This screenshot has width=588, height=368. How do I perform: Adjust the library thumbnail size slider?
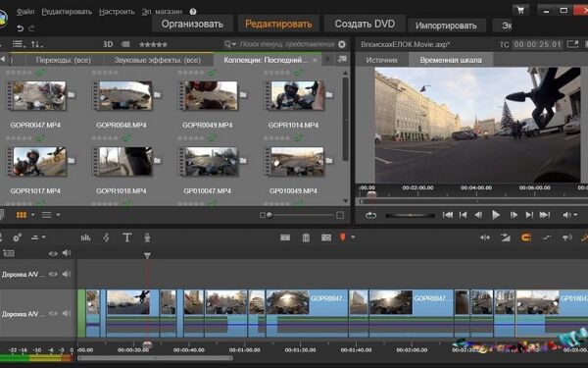point(301,215)
